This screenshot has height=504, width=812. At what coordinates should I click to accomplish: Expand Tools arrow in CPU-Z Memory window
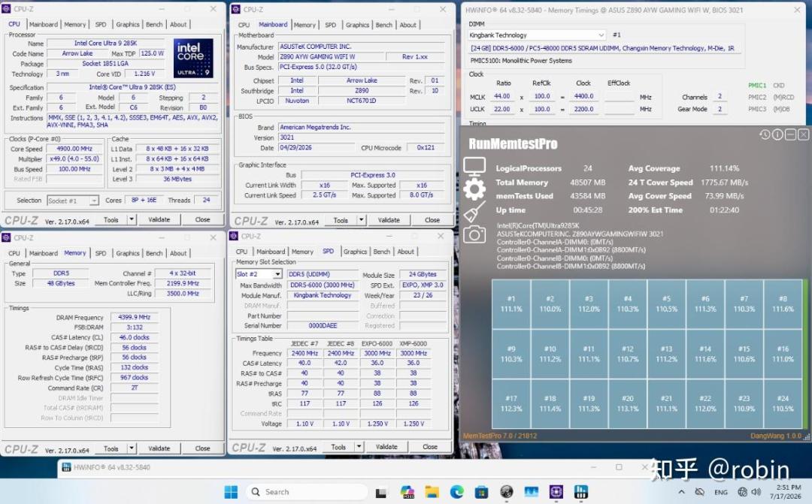pyautogui.click(x=132, y=448)
